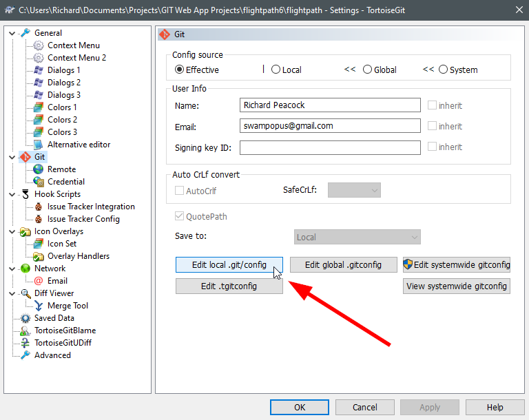Toggle inherit checkbox for Name

point(432,105)
